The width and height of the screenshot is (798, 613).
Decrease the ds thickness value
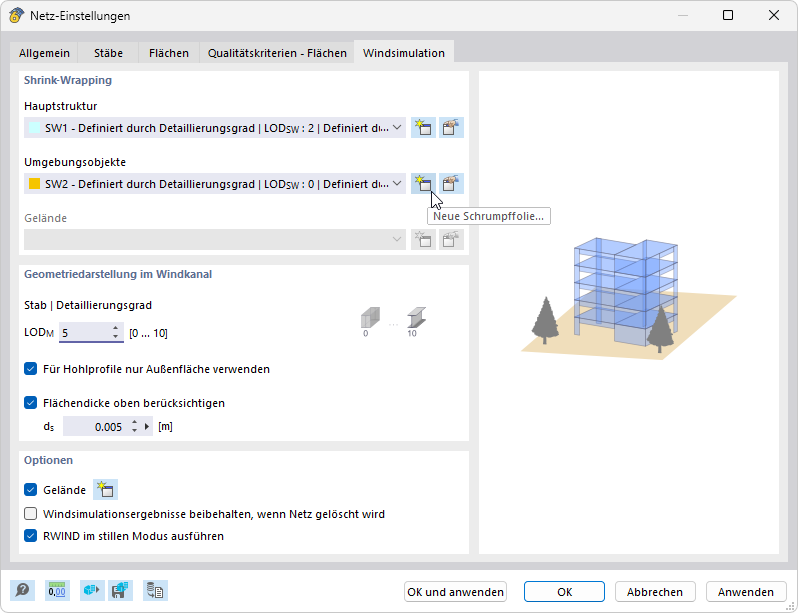point(134,431)
